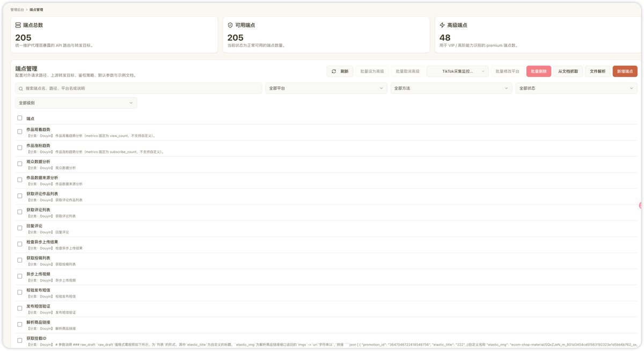This screenshot has width=644, height=351.
Task: Click the 发布短信验证 endpoint title
Action: 38,306
